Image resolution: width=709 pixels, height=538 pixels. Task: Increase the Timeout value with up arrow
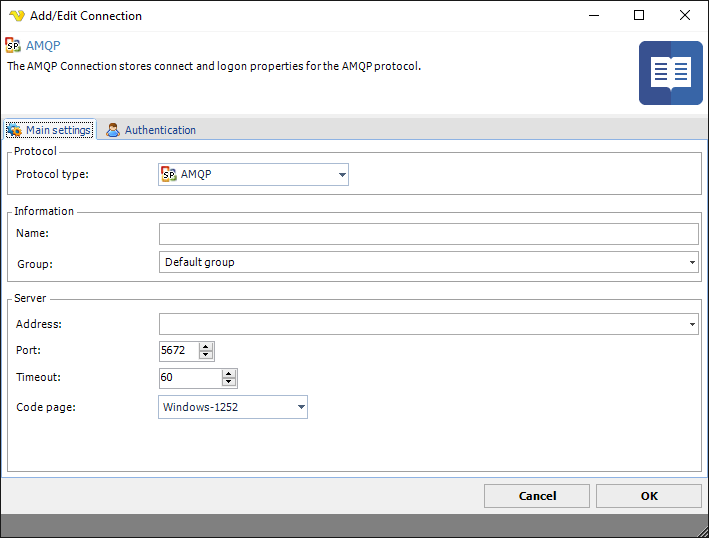click(x=229, y=373)
